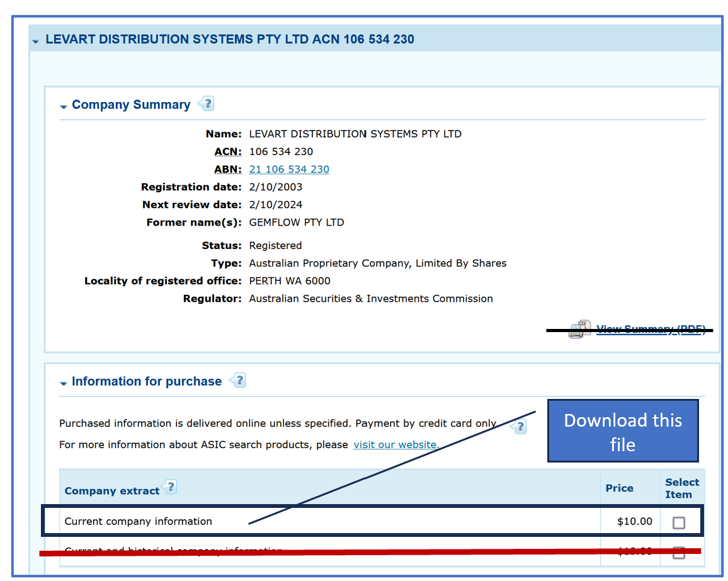The image size is (728, 581).
Task: Open the View Summary (PDF) link
Action: (651, 329)
